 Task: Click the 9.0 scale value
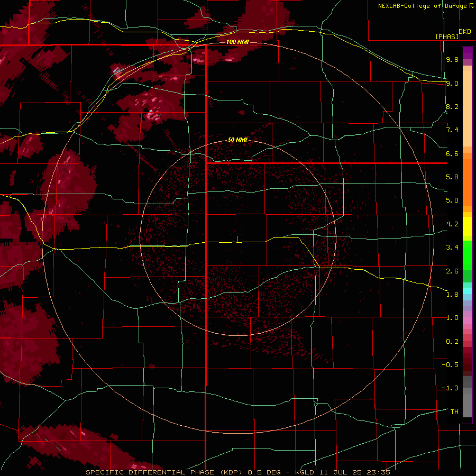(x=452, y=83)
